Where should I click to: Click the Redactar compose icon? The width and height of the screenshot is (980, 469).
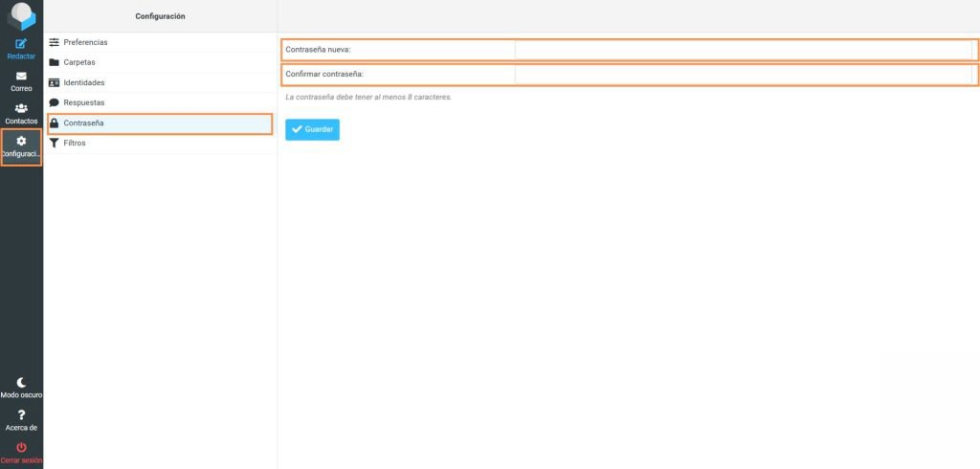pyautogui.click(x=21, y=44)
